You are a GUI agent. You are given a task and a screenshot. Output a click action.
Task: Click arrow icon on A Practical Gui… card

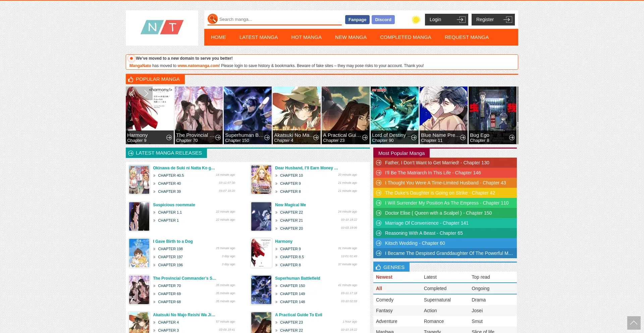tap(365, 137)
